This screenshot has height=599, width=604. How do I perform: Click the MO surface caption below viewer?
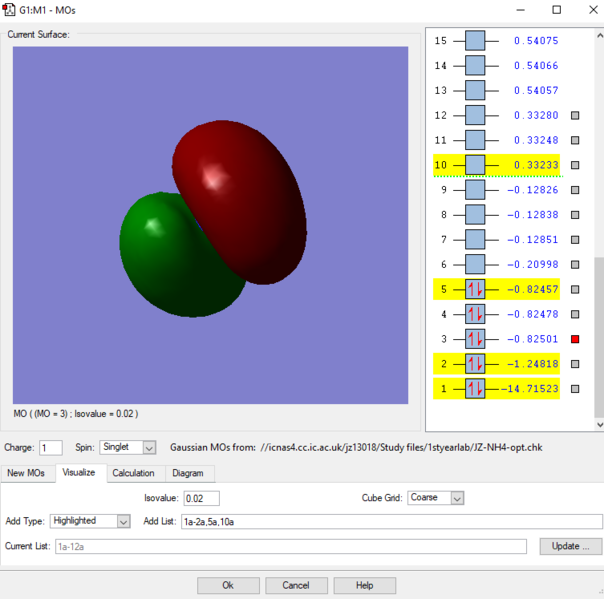point(76,414)
